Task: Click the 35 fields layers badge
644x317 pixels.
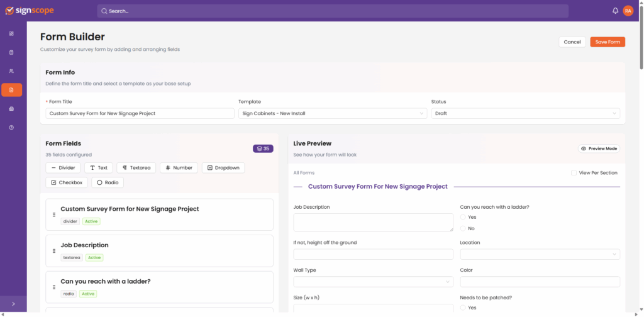Action: pyautogui.click(x=263, y=148)
